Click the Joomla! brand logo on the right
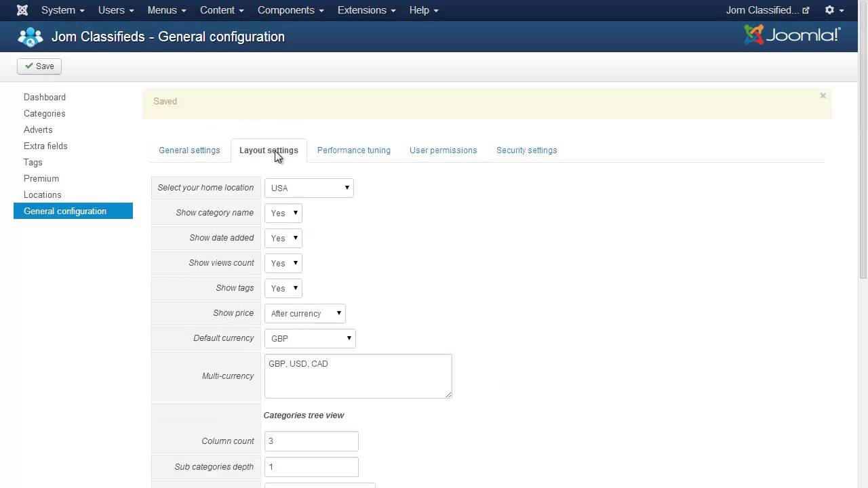This screenshot has width=868, height=488. coord(792,35)
